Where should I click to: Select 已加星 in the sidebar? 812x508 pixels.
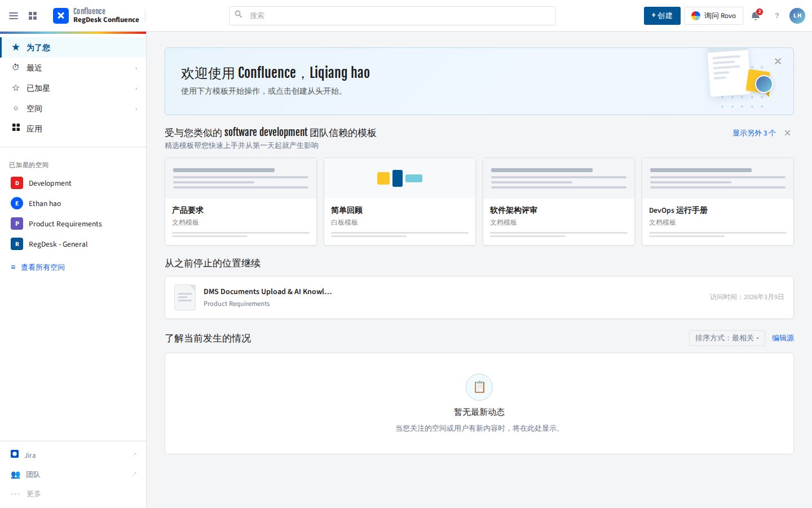click(x=73, y=88)
